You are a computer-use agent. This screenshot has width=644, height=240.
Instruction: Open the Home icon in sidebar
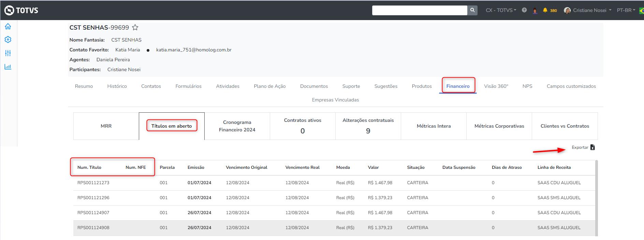8,27
